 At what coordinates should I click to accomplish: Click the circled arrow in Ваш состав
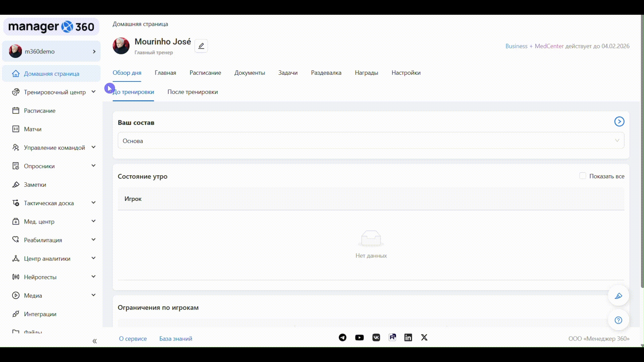tap(619, 121)
